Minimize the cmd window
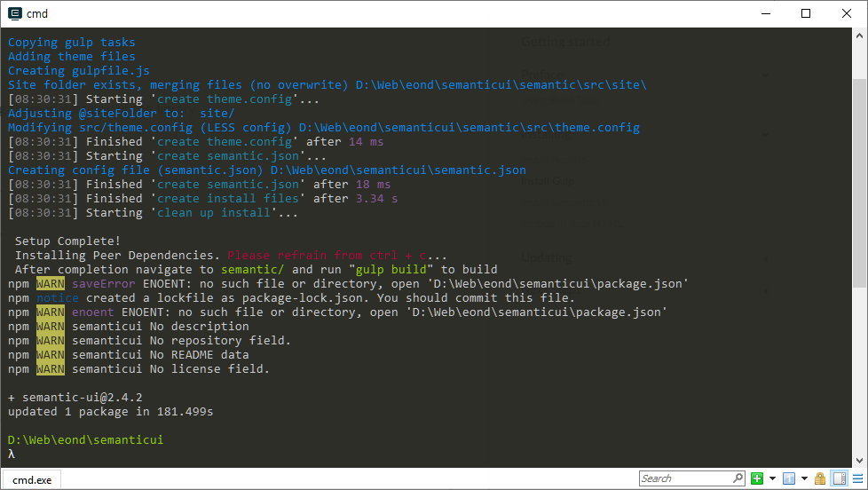868x490 pixels. pos(766,13)
